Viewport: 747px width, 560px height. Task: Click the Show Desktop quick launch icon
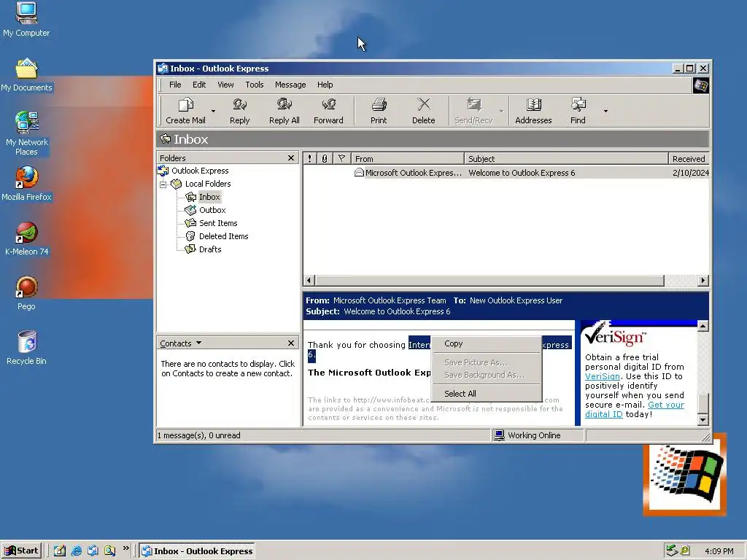(x=60, y=551)
